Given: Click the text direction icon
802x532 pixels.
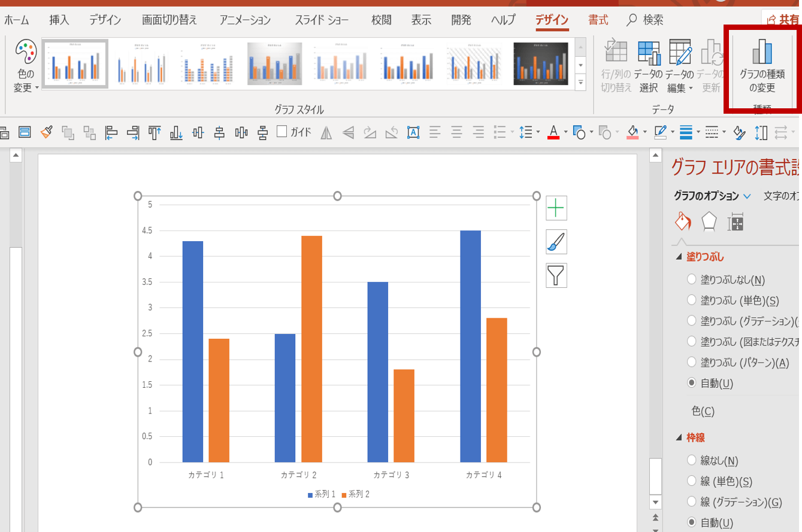Looking at the screenshot, I should click(761, 132).
